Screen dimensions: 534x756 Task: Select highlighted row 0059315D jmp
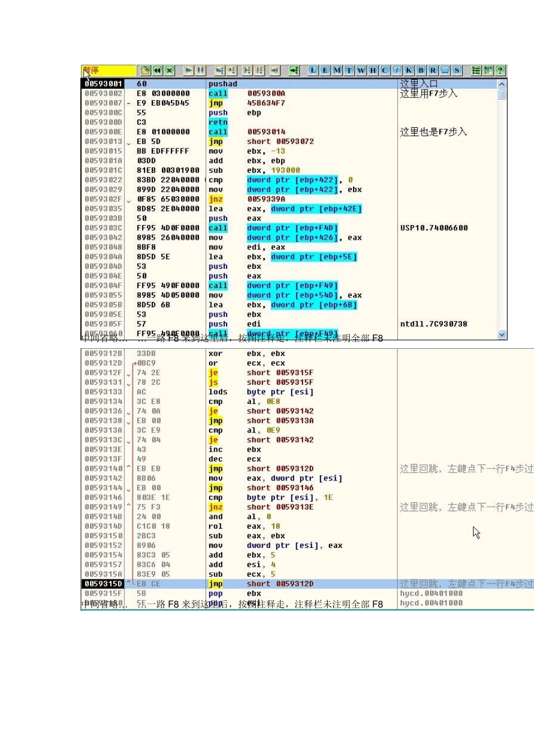pos(307,584)
